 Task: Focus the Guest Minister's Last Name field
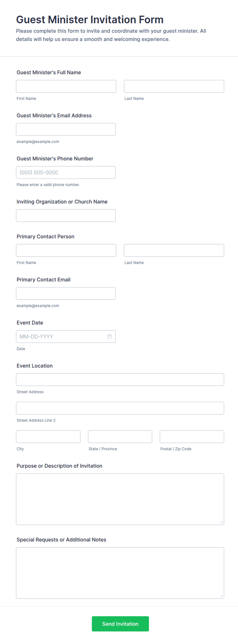click(x=174, y=86)
